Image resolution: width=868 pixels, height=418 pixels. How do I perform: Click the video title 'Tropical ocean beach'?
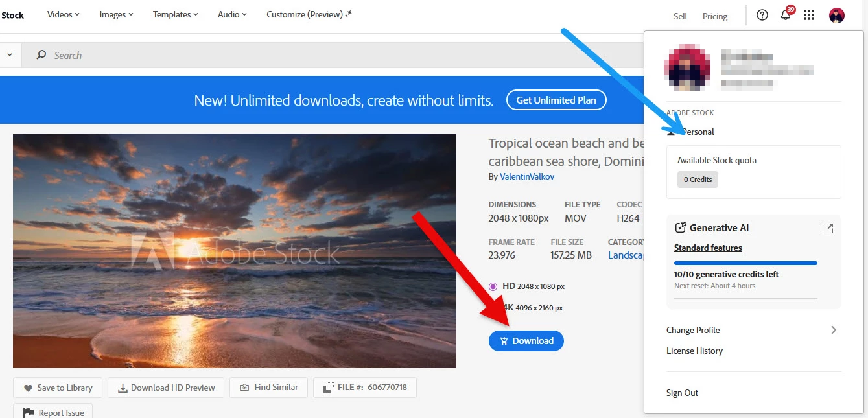point(566,152)
